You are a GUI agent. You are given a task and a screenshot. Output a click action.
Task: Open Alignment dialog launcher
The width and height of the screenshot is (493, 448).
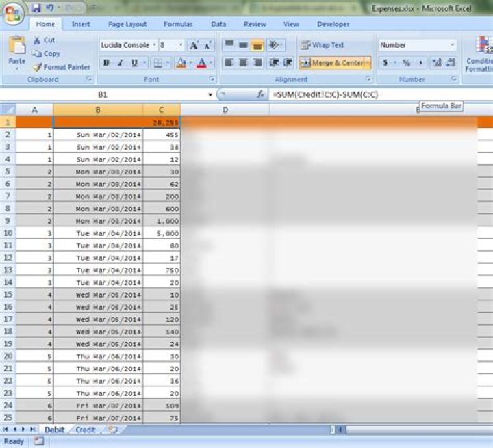coord(368,79)
